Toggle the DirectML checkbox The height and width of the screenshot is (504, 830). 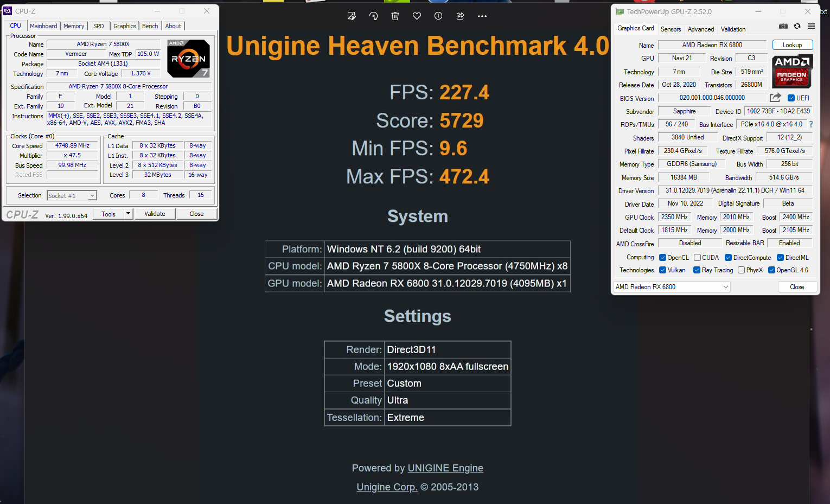[x=780, y=258]
